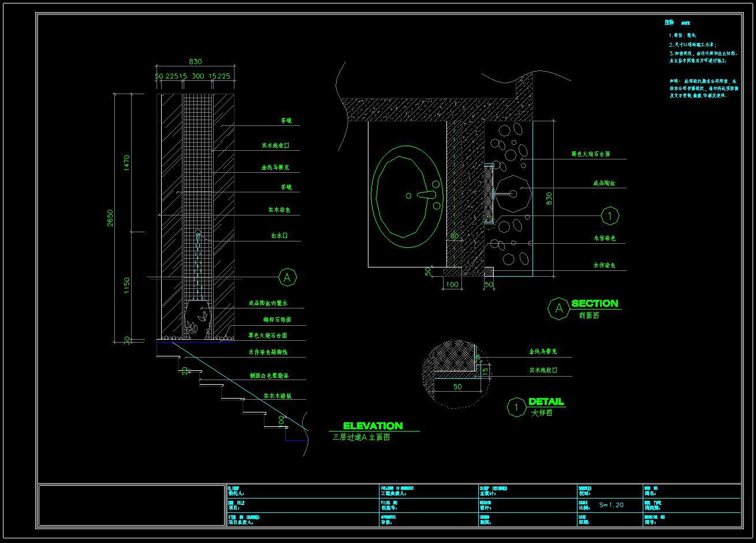
Task: Select the 大样图 subtitle under DETAIL
Action: tap(542, 413)
